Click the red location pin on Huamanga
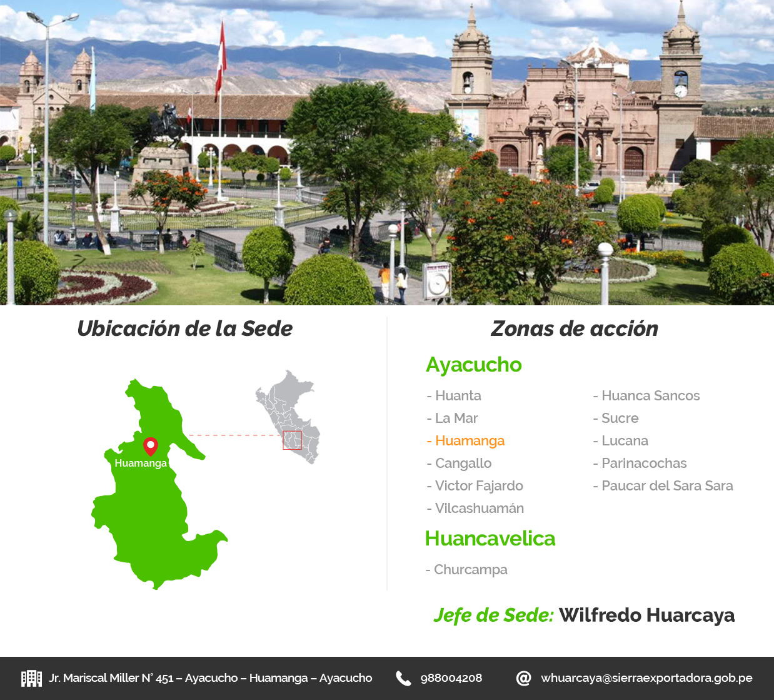The width and height of the screenshot is (774, 700). tap(151, 447)
